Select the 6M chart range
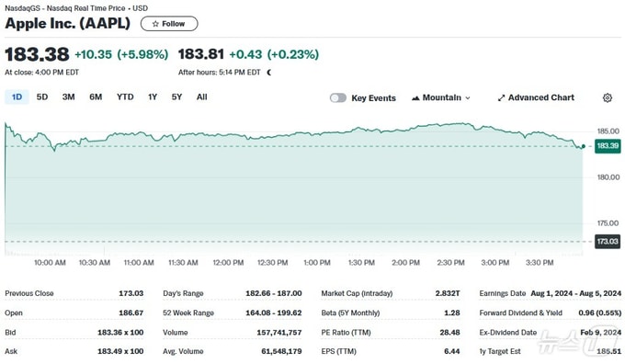 coord(96,97)
